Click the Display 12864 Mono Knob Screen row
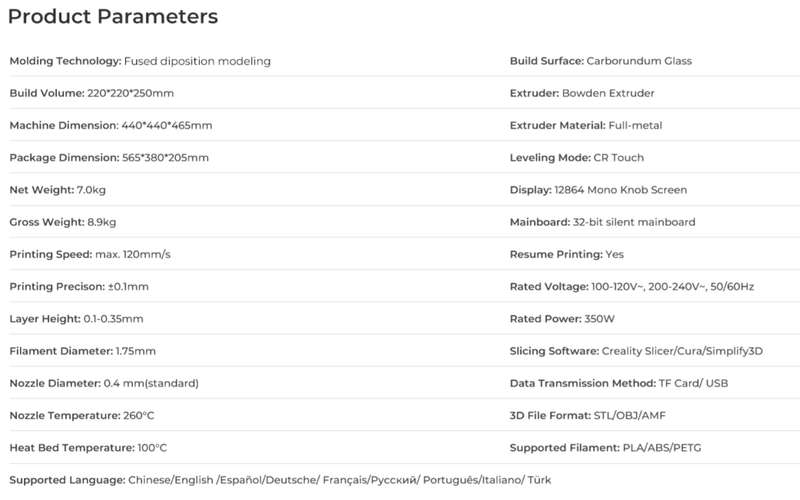The height and width of the screenshot is (500, 800). pos(598,190)
